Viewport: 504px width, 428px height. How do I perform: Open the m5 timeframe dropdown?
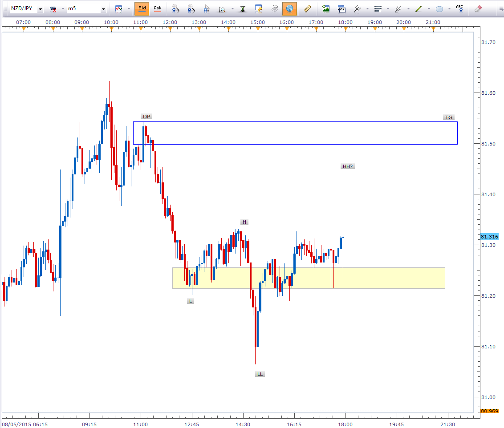(x=103, y=9)
